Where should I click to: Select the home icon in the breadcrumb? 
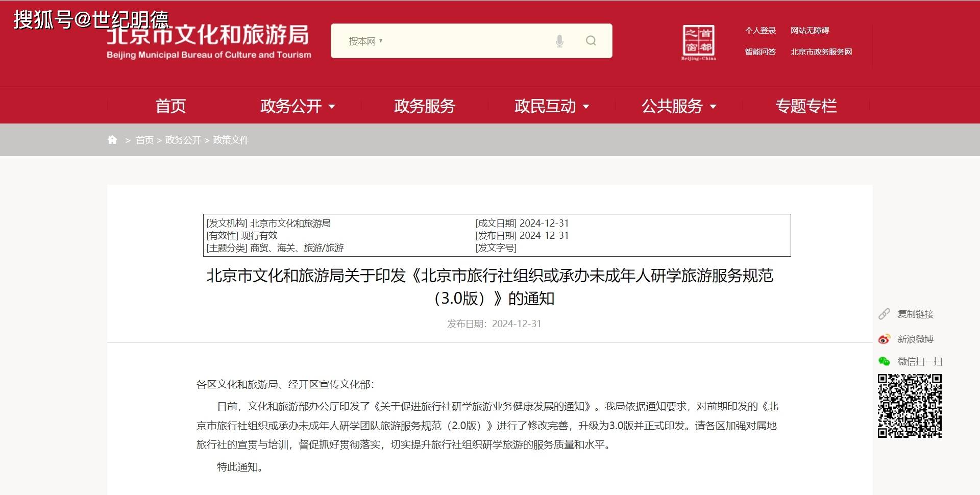pyautogui.click(x=112, y=139)
